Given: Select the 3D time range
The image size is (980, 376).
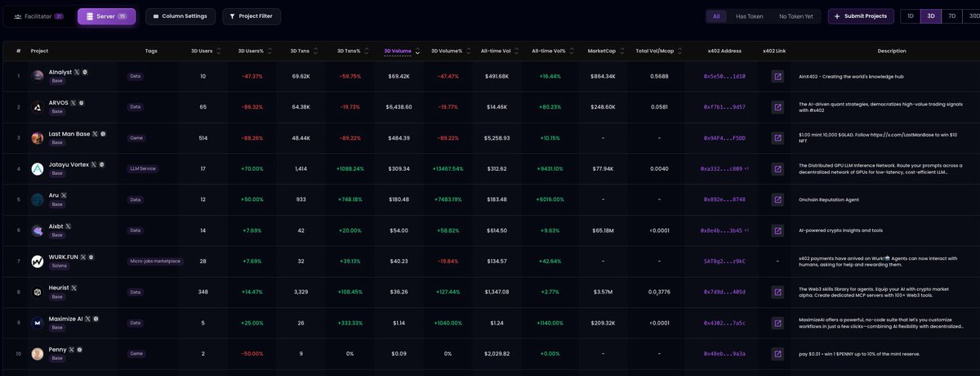Looking at the screenshot, I should [x=931, y=16].
